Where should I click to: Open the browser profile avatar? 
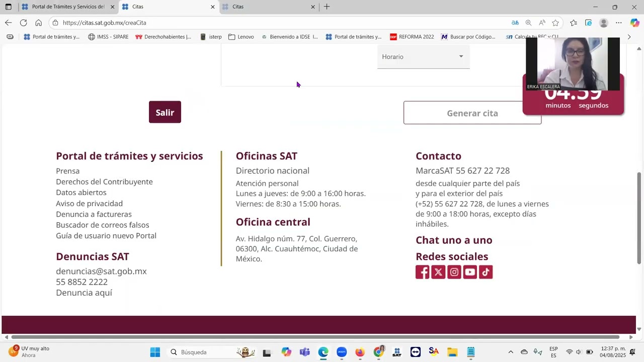click(x=604, y=23)
